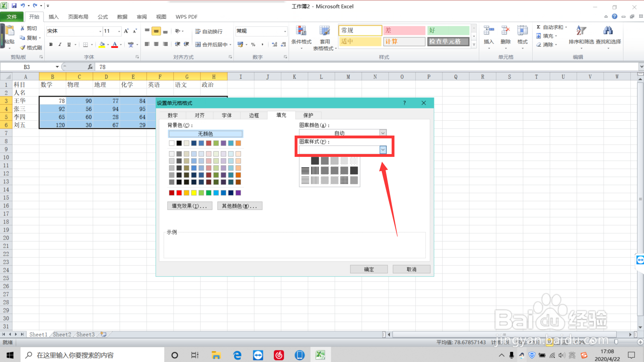Click the 确定 button

pyautogui.click(x=369, y=269)
